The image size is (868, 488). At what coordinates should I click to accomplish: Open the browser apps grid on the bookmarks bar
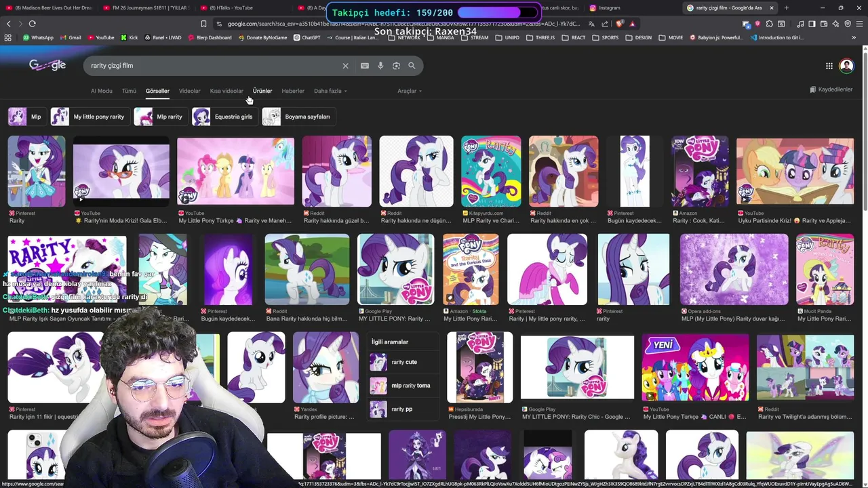click(x=8, y=38)
